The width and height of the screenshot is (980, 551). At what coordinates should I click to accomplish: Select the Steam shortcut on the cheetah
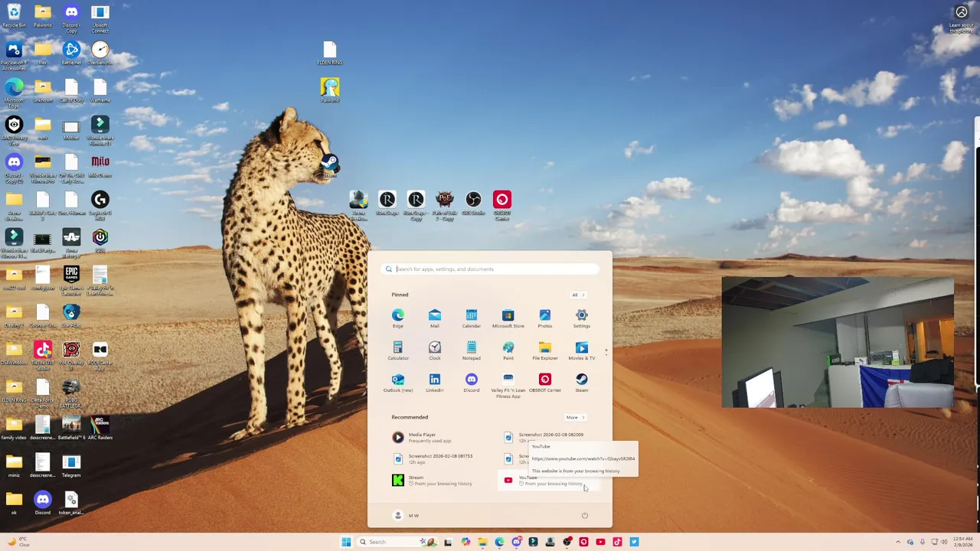click(x=330, y=165)
